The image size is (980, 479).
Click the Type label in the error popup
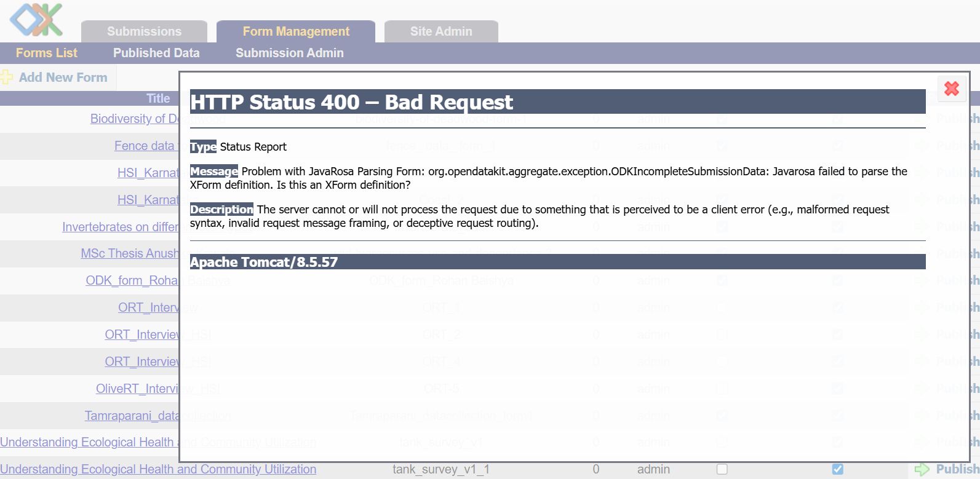203,147
